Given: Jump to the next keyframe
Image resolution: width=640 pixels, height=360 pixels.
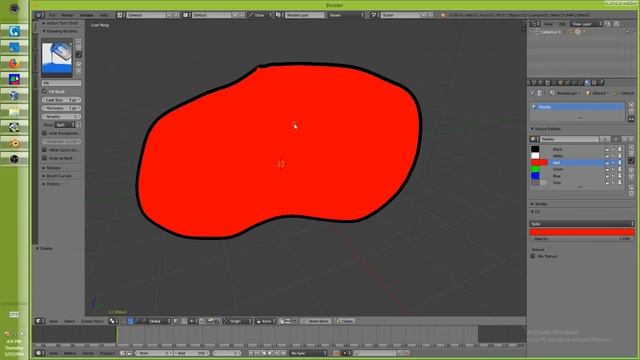Looking at the screenshot, I should 276,353.
